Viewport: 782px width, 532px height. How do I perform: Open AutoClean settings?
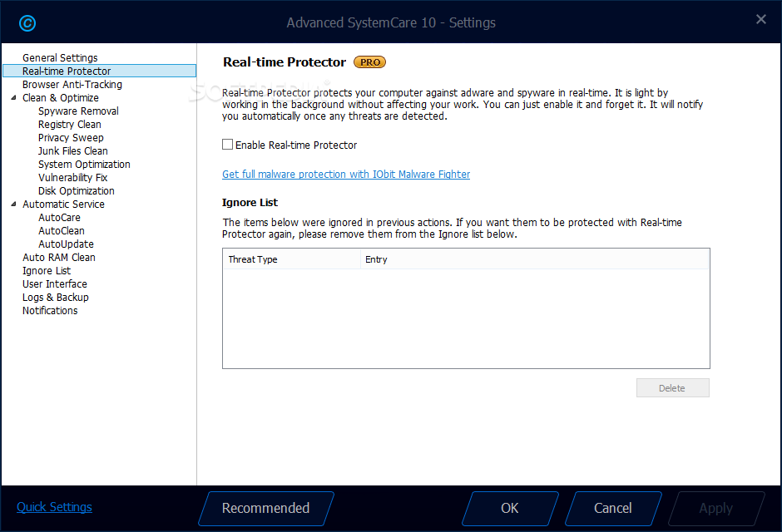(62, 230)
